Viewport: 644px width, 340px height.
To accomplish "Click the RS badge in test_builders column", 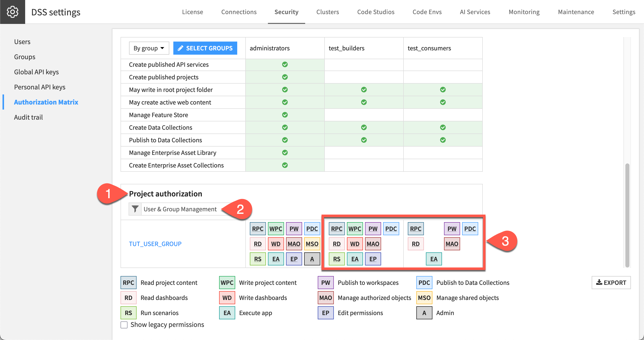I will 337,259.
